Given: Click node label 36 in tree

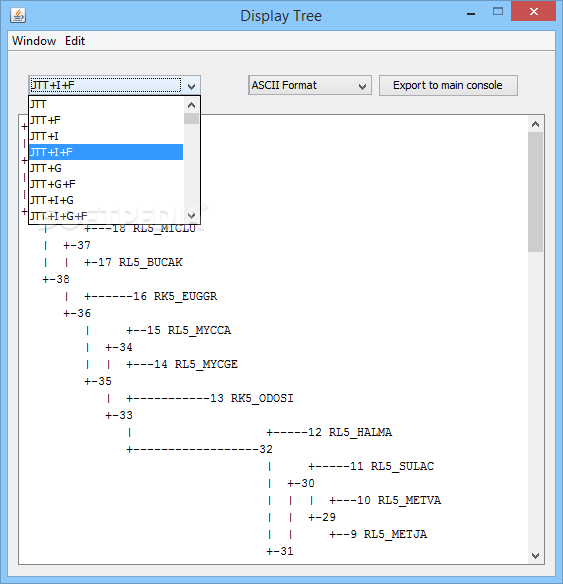Looking at the screenshot, I should pyautogui.click(x=84, y=313).
